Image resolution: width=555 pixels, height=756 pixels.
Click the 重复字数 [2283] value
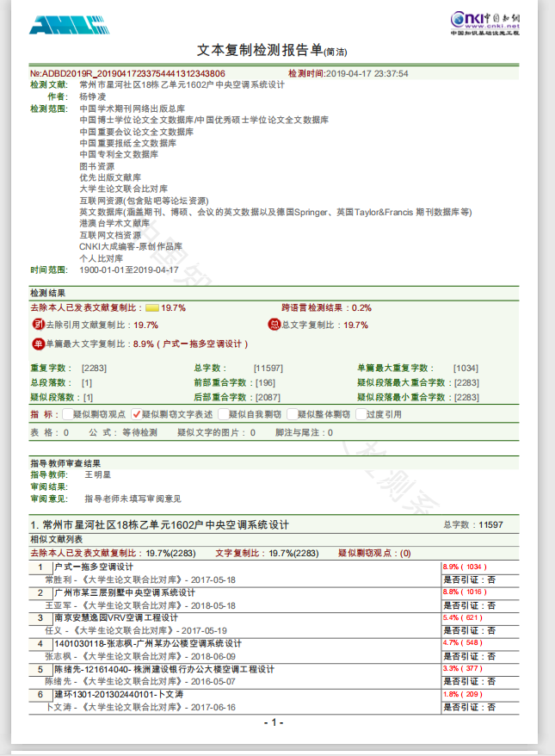coord(94,369)
